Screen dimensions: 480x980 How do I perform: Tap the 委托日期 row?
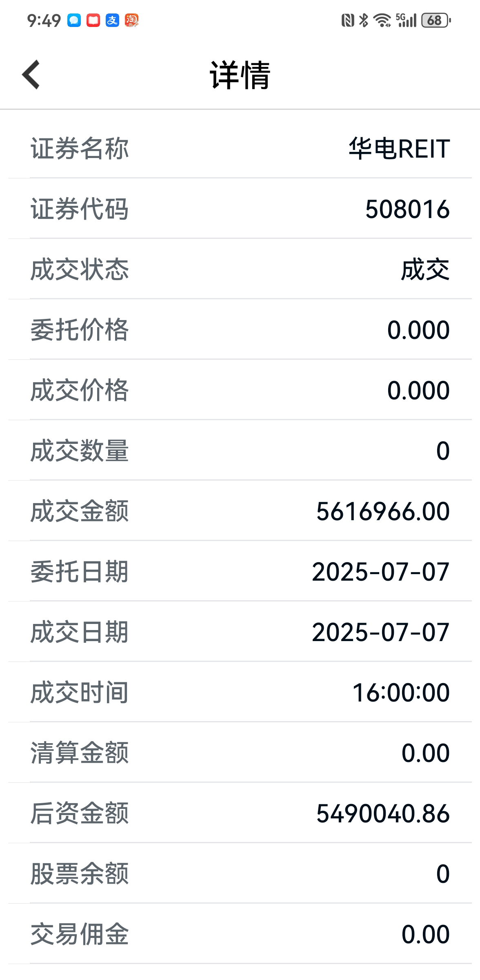(240, 571)
